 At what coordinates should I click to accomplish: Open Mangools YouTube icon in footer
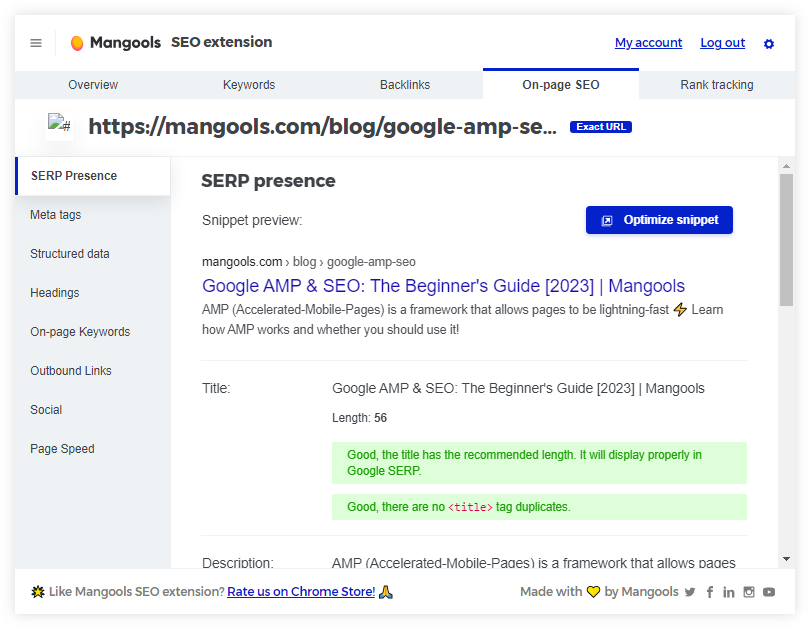point(769,592)
